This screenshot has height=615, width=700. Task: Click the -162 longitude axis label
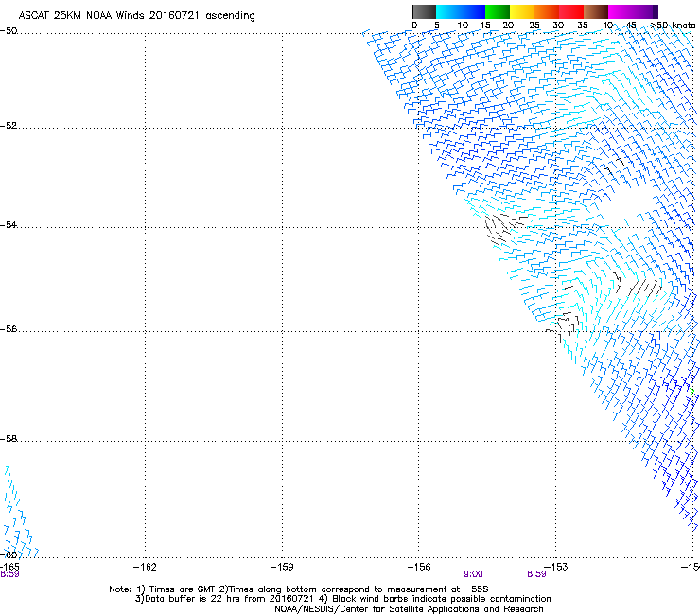(145, 567)
